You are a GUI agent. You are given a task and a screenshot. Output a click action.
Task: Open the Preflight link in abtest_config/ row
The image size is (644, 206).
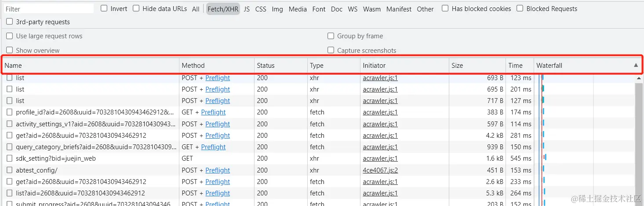(218, 170)
